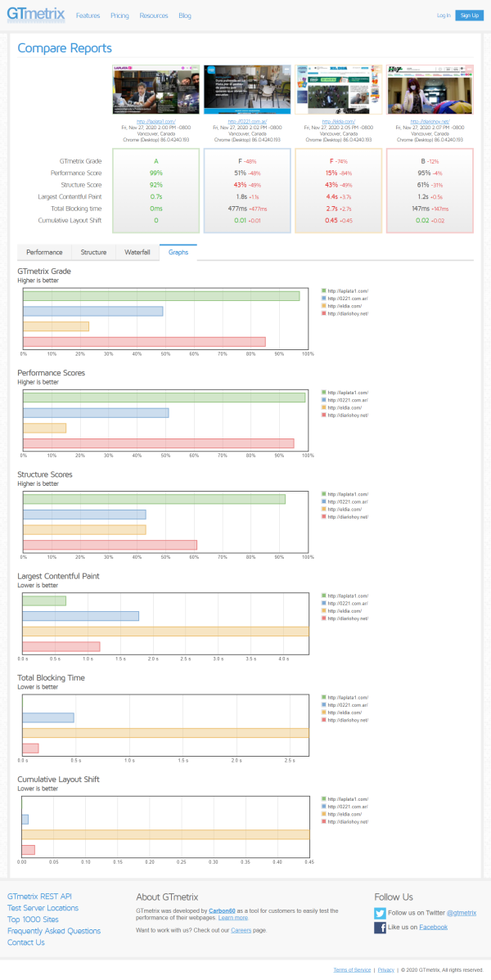This screenshot has height=980, width=491.
Task: Switch to the Performance tab
Action: point(44,253)
